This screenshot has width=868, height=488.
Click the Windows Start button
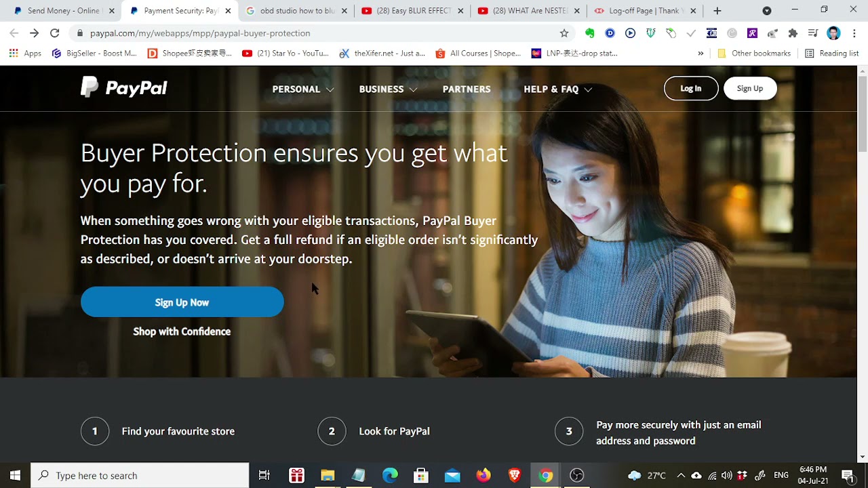(15, 475)
